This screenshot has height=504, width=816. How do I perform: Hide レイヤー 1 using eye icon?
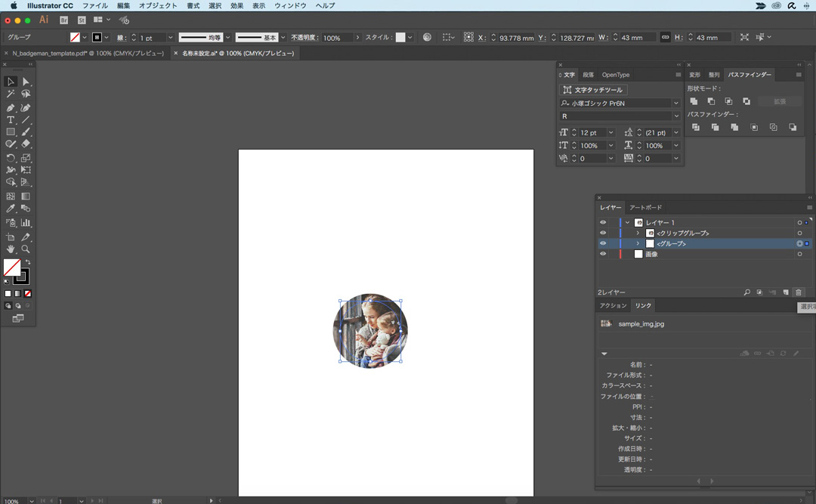[x=603, y=223]
